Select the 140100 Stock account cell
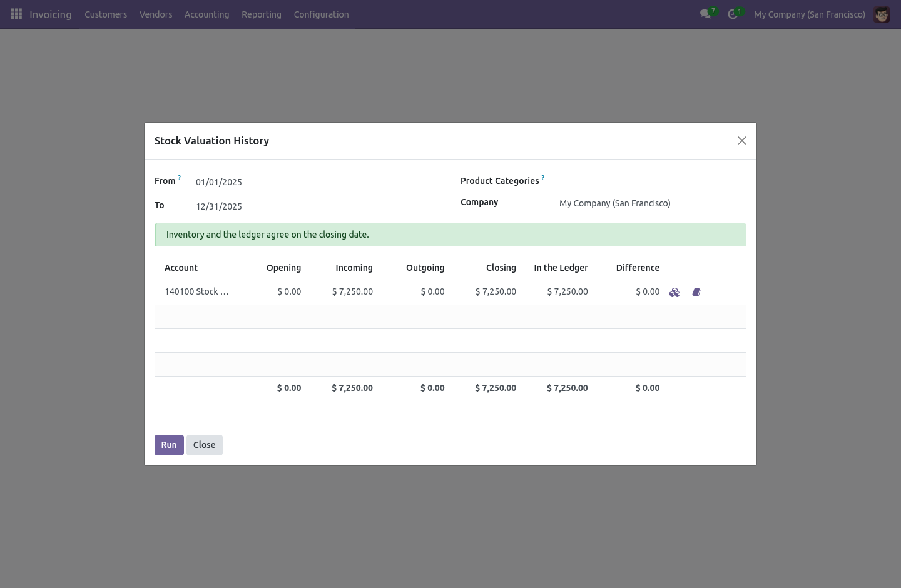Image resolution: width=901 pixels, height=588 pixels. [196, 292]
